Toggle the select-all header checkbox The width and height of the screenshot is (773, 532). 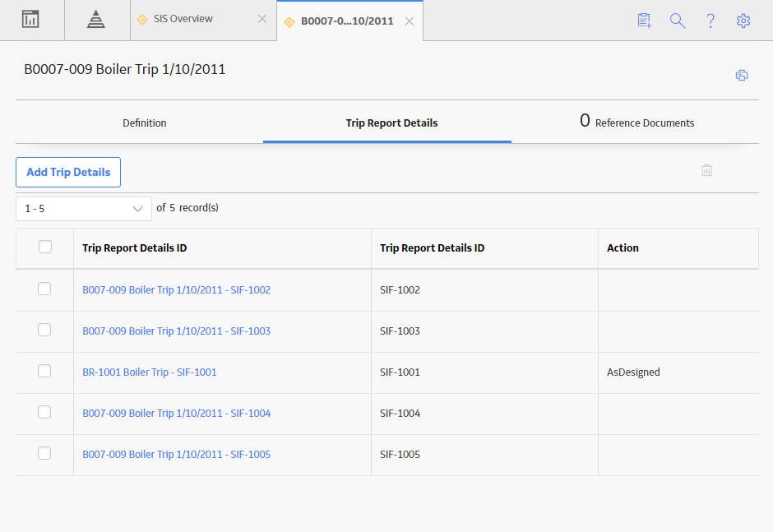click(45, 247)
